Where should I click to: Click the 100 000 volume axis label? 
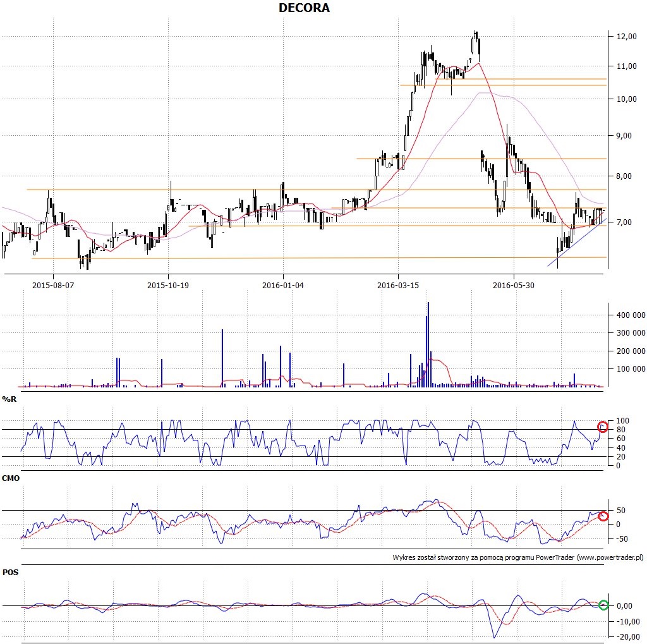[x=631, y=369]
